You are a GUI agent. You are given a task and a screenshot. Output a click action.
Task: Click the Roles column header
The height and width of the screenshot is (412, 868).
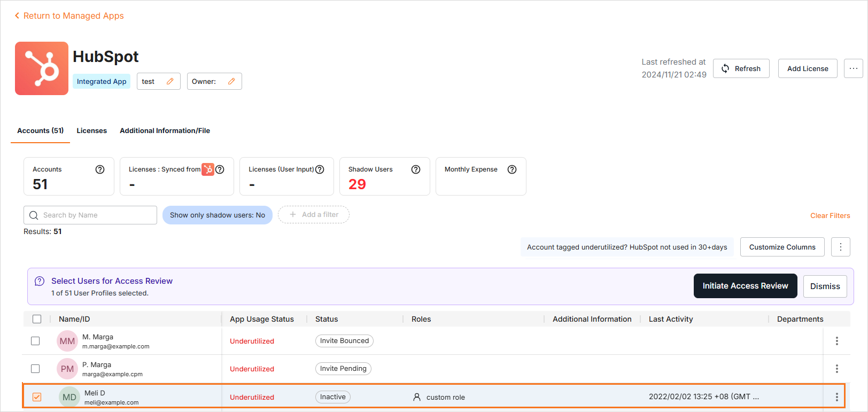coord(421,319)
